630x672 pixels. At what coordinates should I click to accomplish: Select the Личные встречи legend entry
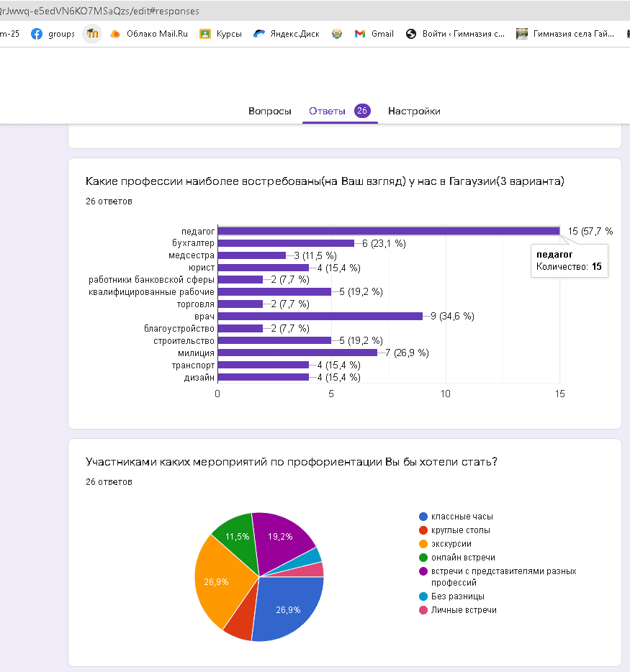(x=463, y=610)
